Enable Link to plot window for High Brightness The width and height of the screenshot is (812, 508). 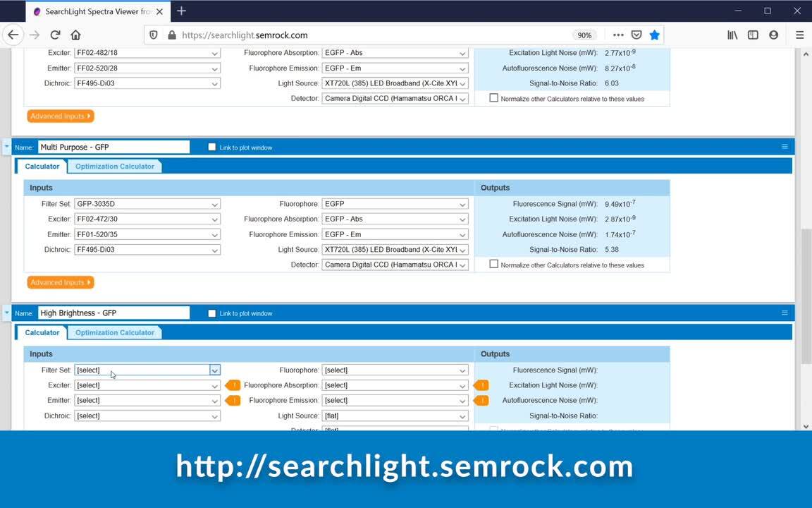[211, 313]
